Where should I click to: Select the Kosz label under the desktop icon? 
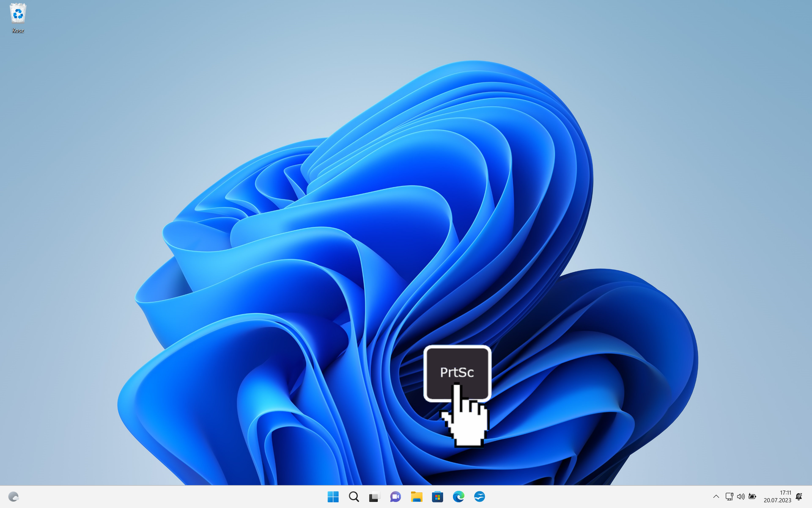(x=18, y=30)
